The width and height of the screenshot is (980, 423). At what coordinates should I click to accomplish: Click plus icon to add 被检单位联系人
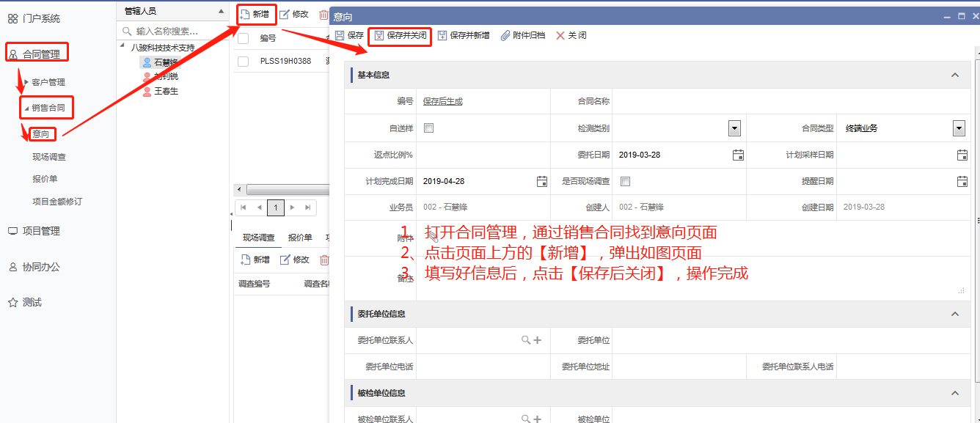pos(537,419)
